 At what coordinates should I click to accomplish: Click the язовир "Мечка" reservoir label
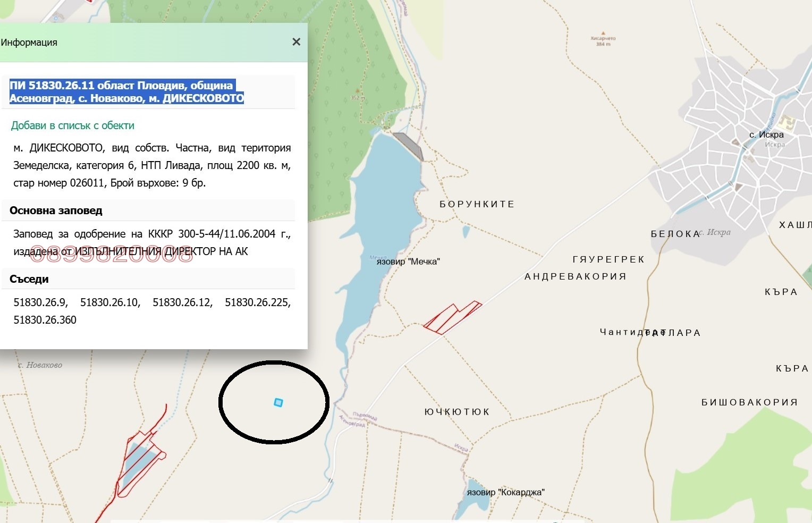coord(408,261)
